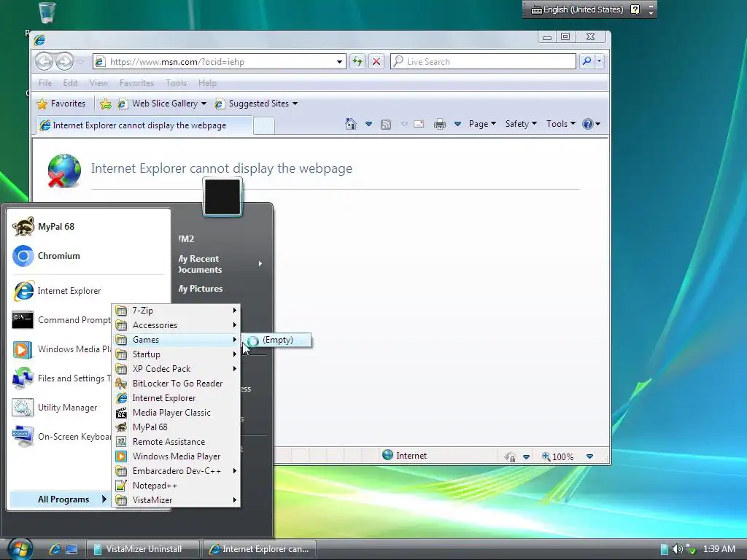
Task: Click English (United States) language bar
Action: point(578,9)
